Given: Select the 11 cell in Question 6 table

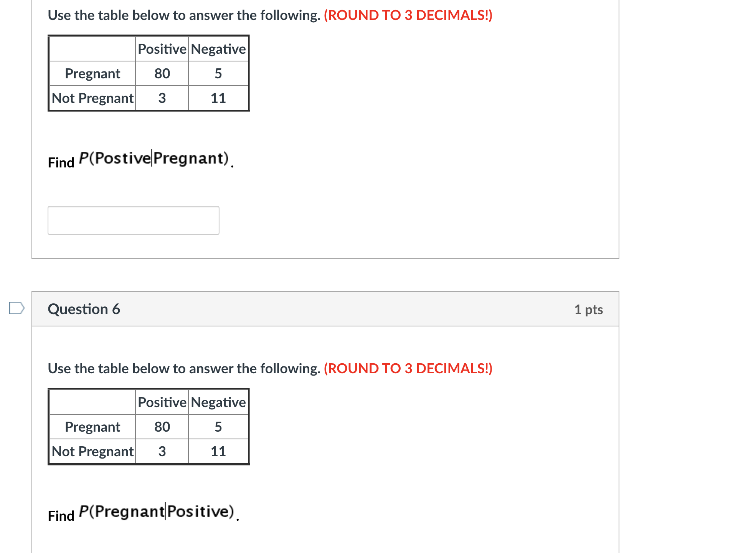Looking at the screenshot, I should [218, 451].
